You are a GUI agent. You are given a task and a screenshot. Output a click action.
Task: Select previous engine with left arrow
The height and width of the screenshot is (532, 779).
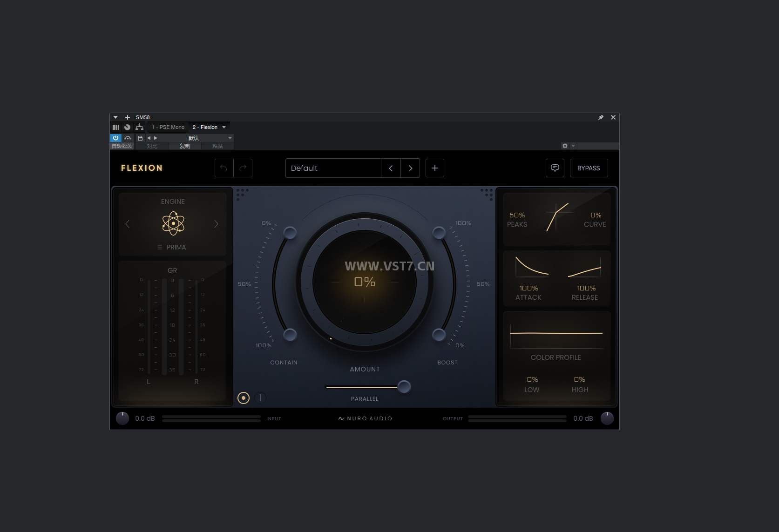pyautogui.click(x=128, y=224)
